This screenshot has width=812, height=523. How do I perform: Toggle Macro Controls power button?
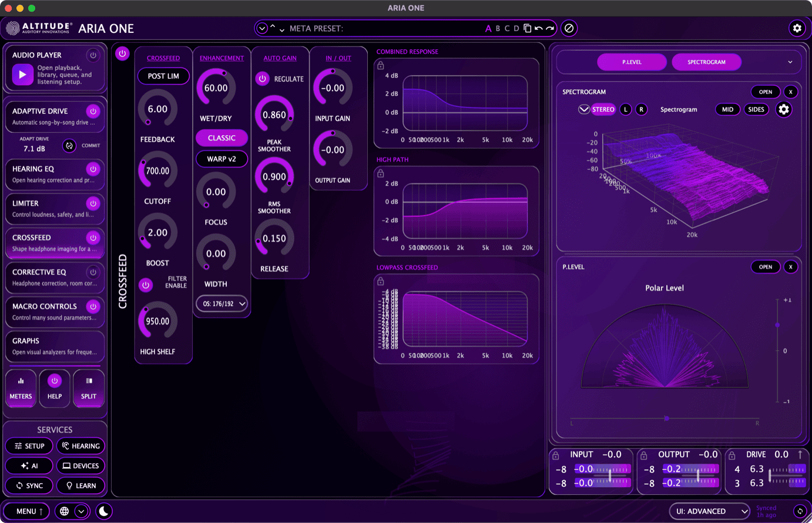(93, 306)
